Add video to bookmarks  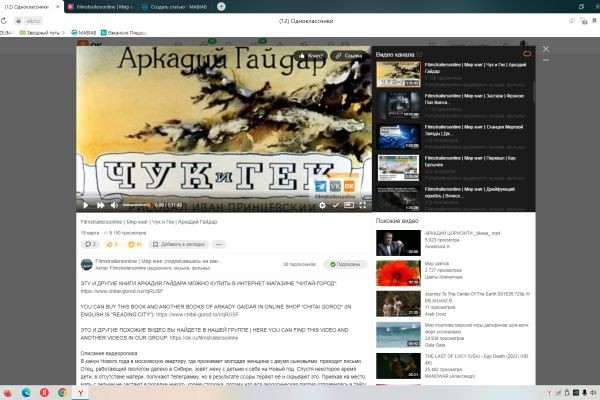179,244
